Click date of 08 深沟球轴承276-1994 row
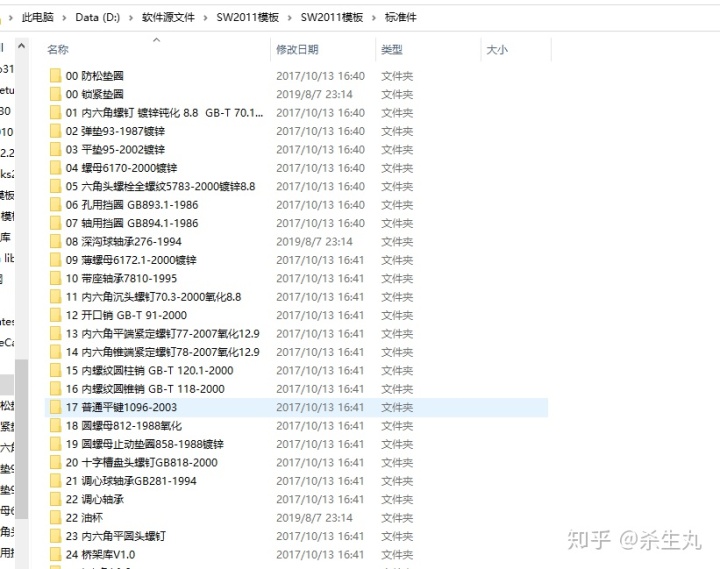The height and width of the screenshot is (569, 720). [x=315, y=242]
